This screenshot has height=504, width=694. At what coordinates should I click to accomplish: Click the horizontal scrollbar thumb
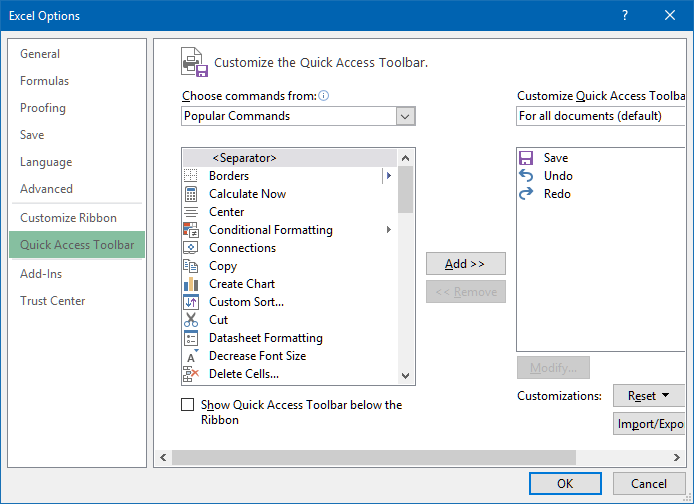tap(374, 458)
